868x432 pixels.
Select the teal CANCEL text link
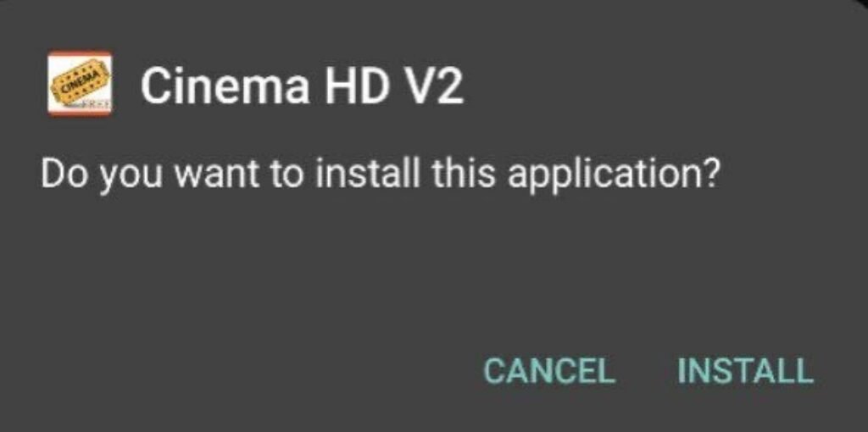pos(548,370)
